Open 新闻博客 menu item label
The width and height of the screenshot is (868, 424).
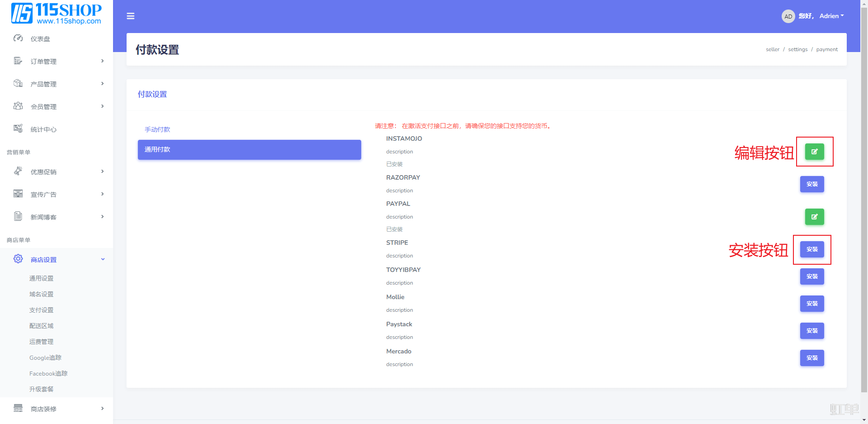[43, 217]
